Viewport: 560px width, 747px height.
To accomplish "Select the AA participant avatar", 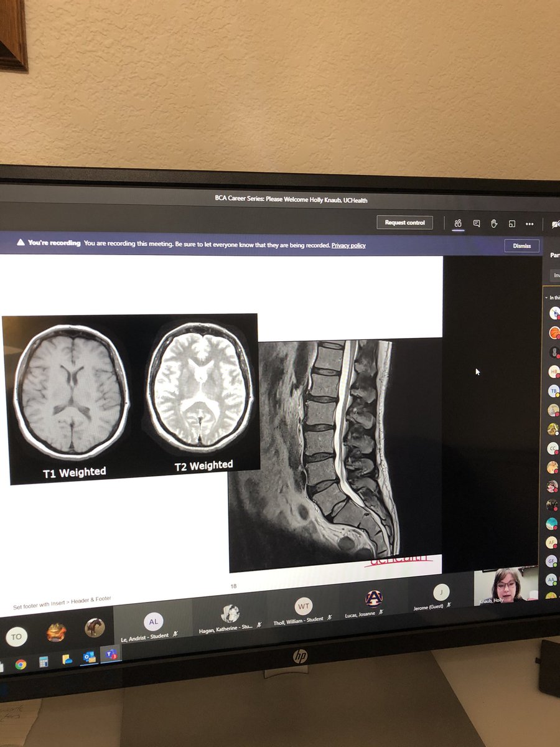I will [x=551, y=579].
